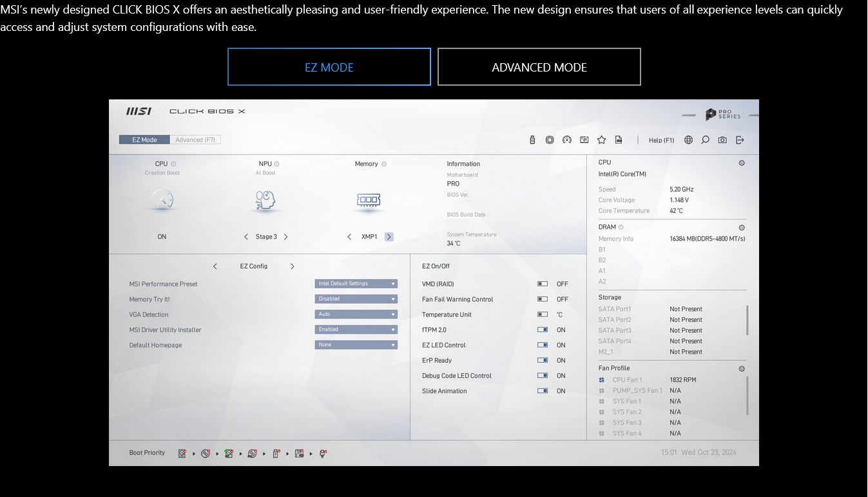Image resolution: width=868 pixels, height=497 pixels.
Task: Open the MSI Performance Preset dropdown
Action: click(356, 284)
